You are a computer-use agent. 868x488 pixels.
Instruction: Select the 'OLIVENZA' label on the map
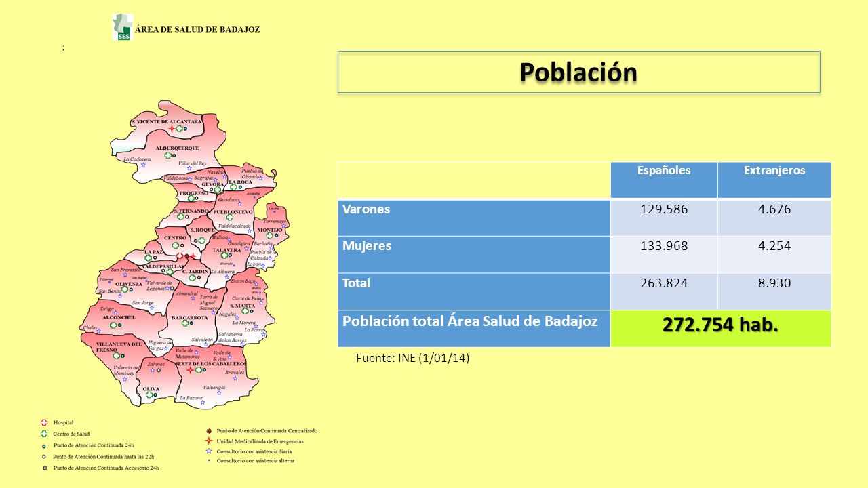tap(129, 284)
